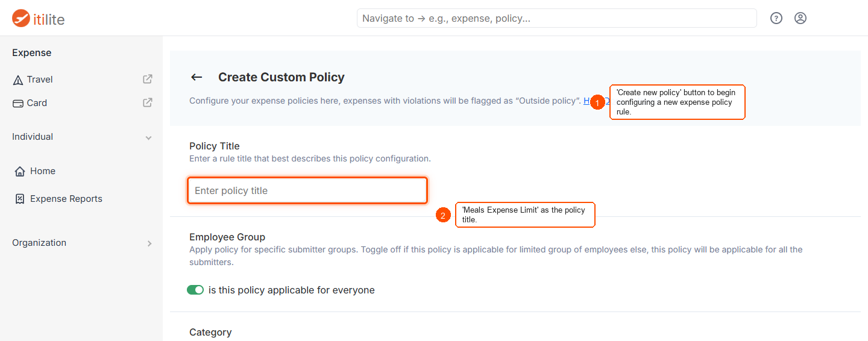Open the user profile icon
This screenshot has height=341, width=868.
(x=800, y=18)
